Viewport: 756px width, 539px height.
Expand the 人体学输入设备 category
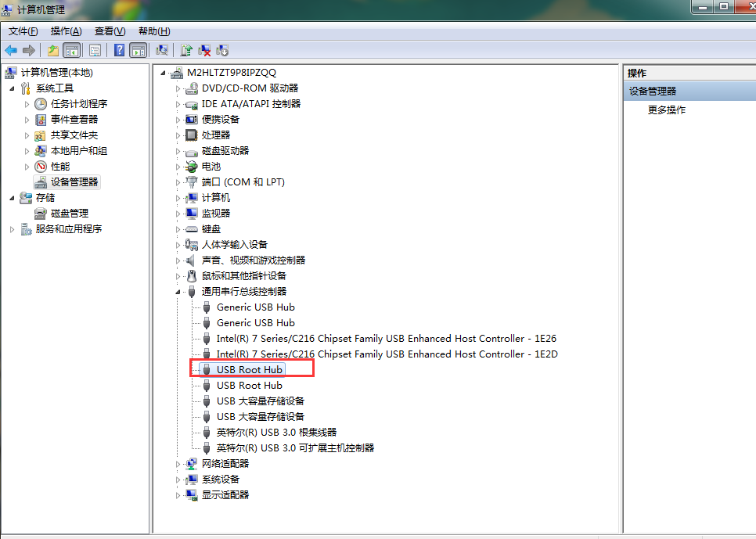pyautogui.click(x=178, y=245)
